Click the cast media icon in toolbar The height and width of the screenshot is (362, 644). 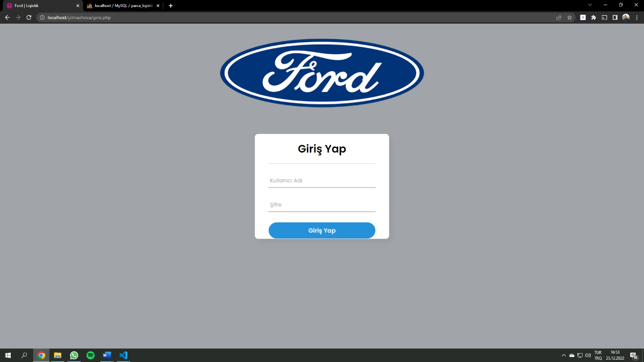click(x=604, y=18)
